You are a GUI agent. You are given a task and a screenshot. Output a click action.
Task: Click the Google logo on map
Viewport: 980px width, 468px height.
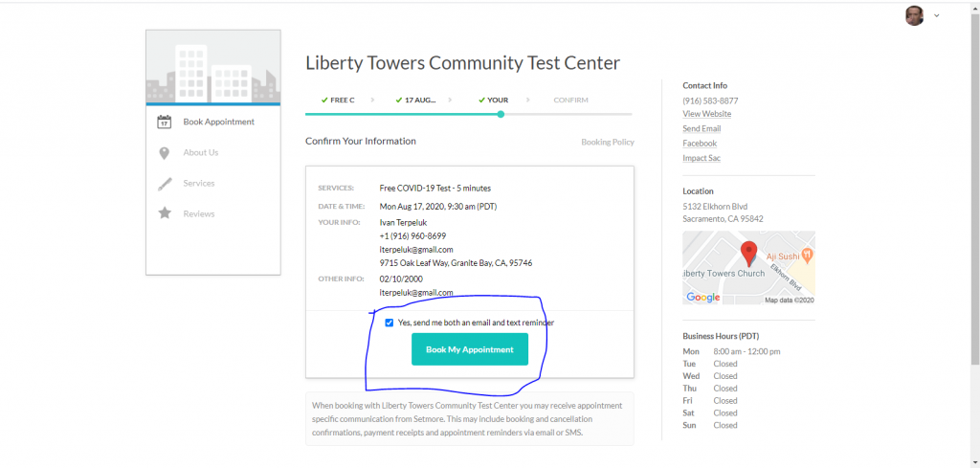click(702, 298)
